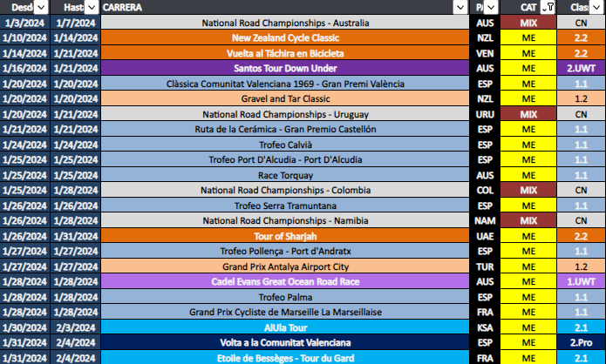Image resolution: width=606 pixels, height=364 pixels.
Task: Select National Road Championships - Australia cell
Action: click(285, 23)
